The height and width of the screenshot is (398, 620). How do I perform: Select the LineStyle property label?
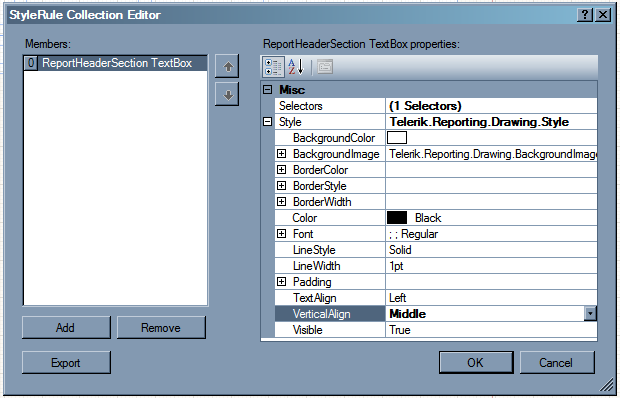click(x=314, y=250)
